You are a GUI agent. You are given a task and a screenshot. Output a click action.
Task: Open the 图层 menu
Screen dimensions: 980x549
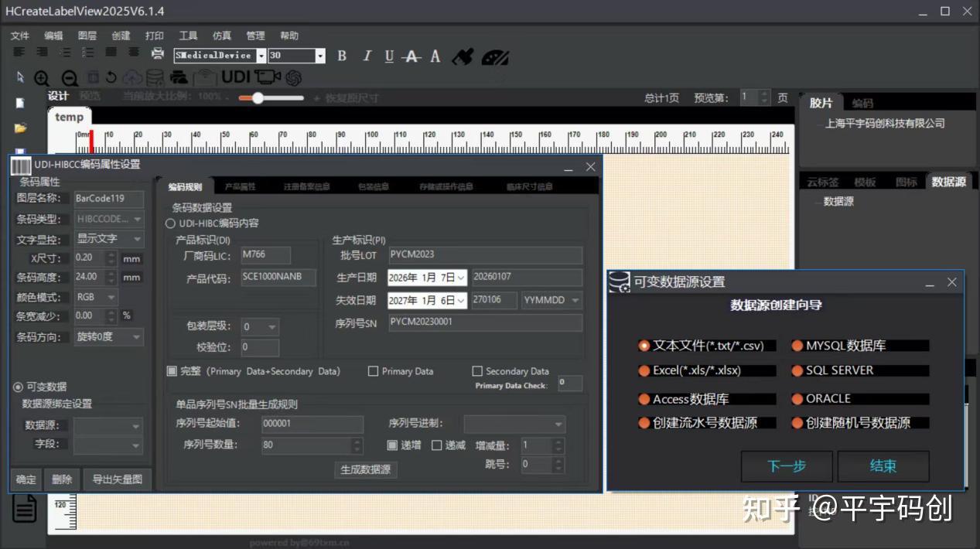tap(87, 36)
